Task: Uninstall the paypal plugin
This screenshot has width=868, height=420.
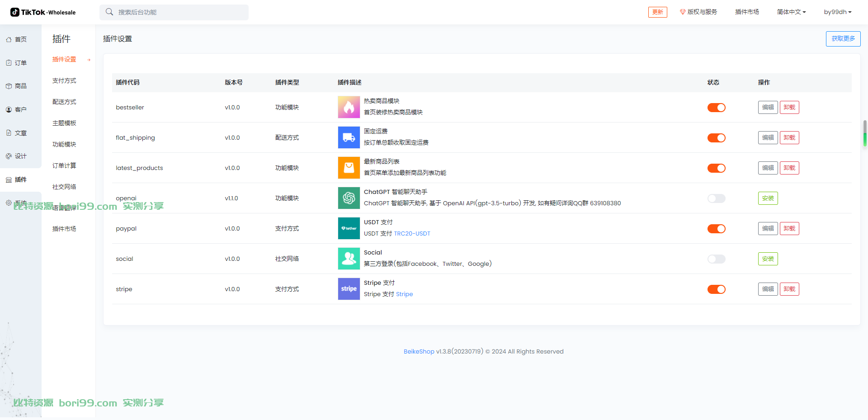Action: [789, 228]
